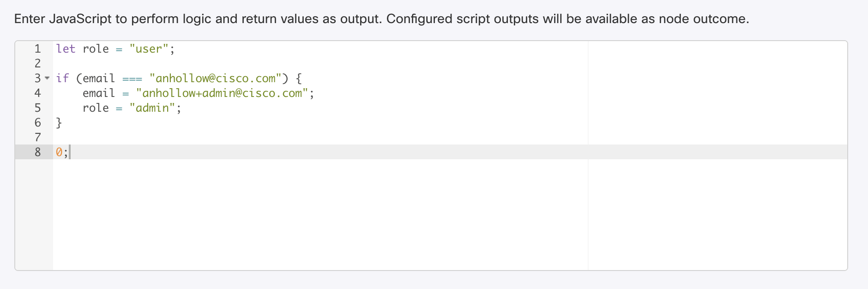The height and width of the screenshot is (289, 868).
Task: Click highlighted line number 8 in gutter
Action: pos(38,152)
